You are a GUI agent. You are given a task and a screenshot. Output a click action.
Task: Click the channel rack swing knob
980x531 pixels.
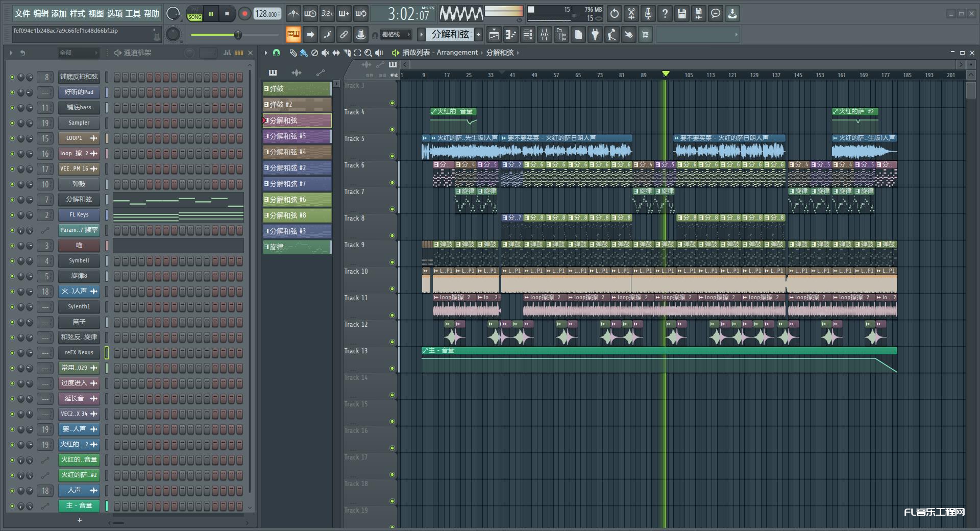point(189,53)
